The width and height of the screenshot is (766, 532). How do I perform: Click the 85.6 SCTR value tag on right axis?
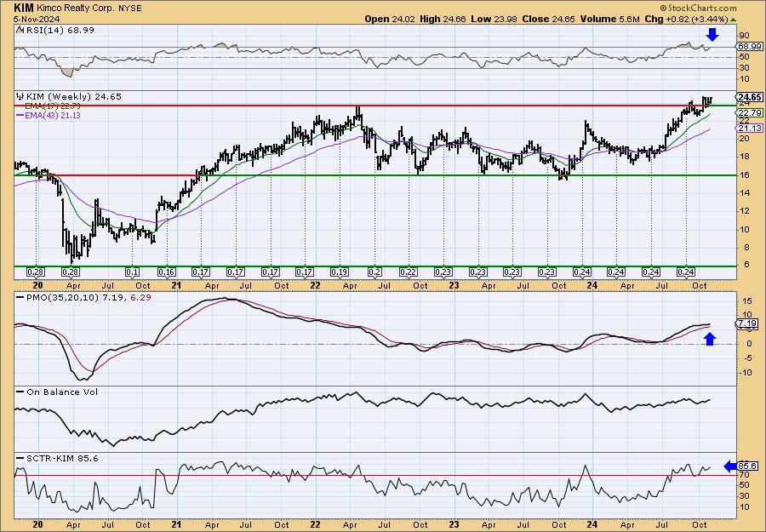pos(748,466)
